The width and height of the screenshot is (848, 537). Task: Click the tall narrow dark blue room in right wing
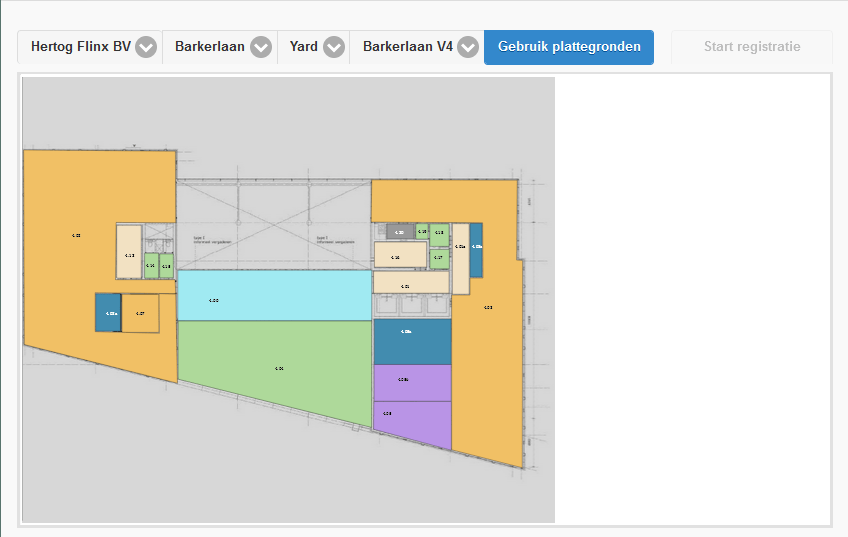tap(477, 249)
